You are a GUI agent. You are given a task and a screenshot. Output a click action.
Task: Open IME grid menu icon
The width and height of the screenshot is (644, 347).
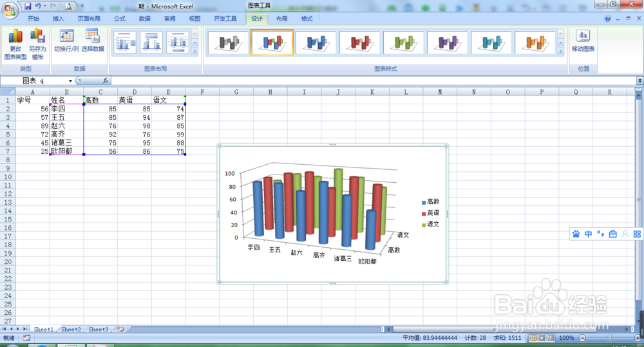637,234
